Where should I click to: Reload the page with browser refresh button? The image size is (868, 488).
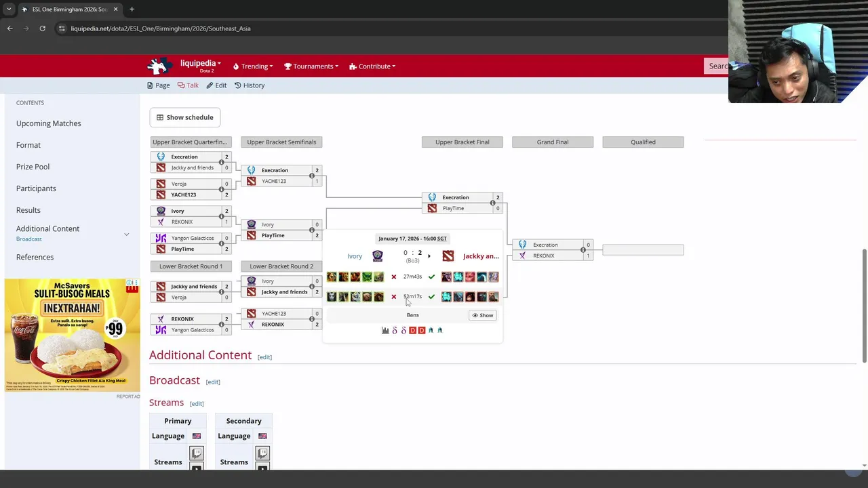click(42, 28)
